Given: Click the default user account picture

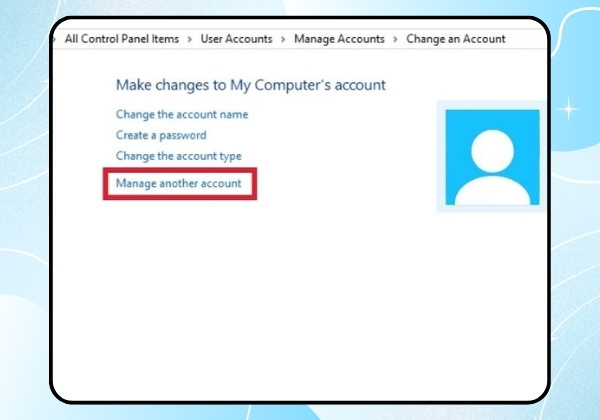Looking at the screenshot, I should 492,157.
